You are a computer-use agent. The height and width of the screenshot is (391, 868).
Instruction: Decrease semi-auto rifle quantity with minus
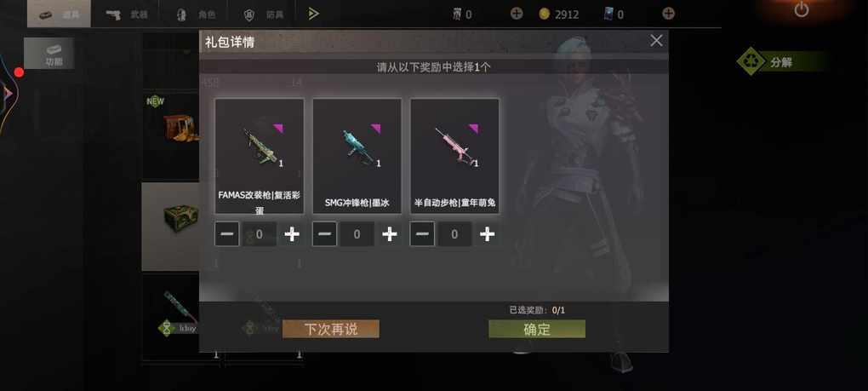[422, 234]
